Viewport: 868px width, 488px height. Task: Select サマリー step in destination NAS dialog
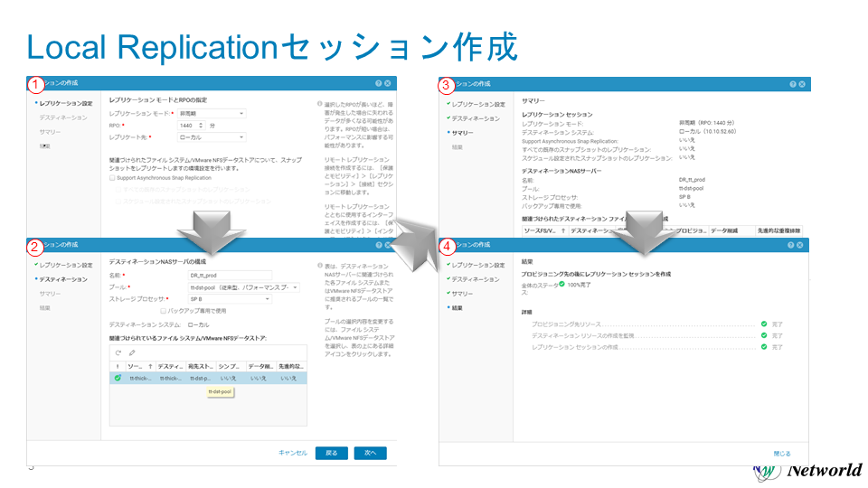pyautogui.click(x=50, y=294)
